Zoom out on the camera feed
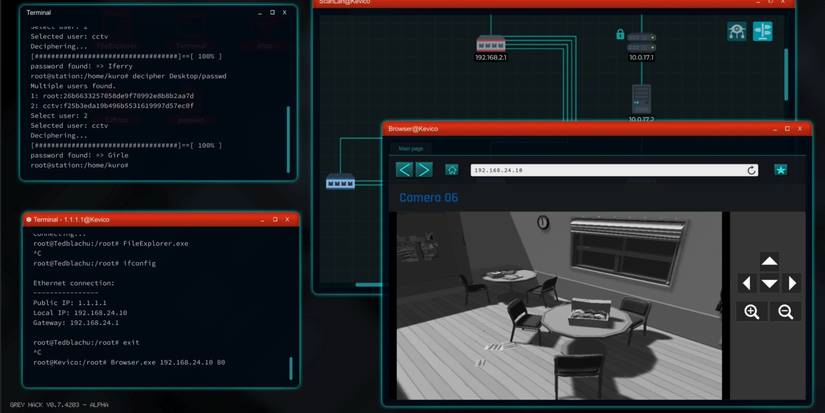 pos(785,311)
